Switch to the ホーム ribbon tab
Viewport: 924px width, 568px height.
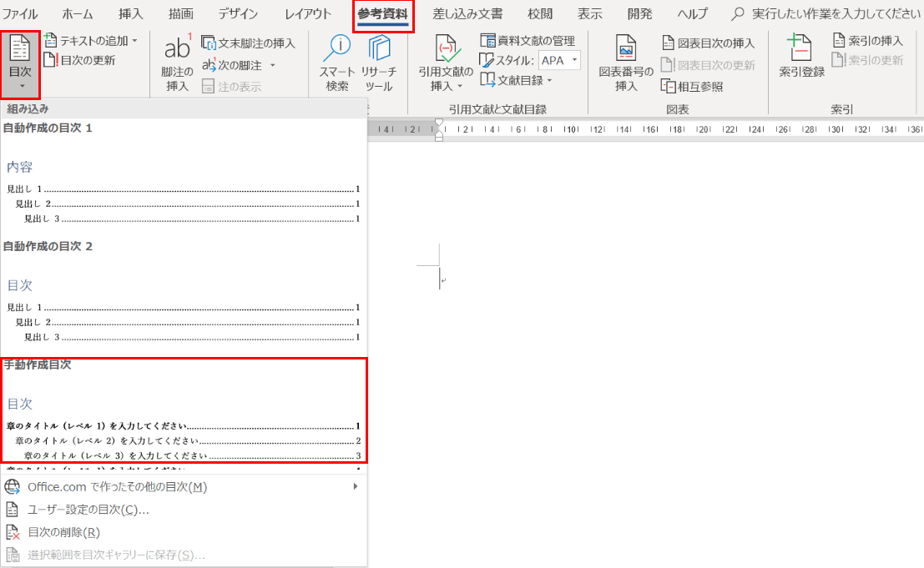tap(77, 13)
